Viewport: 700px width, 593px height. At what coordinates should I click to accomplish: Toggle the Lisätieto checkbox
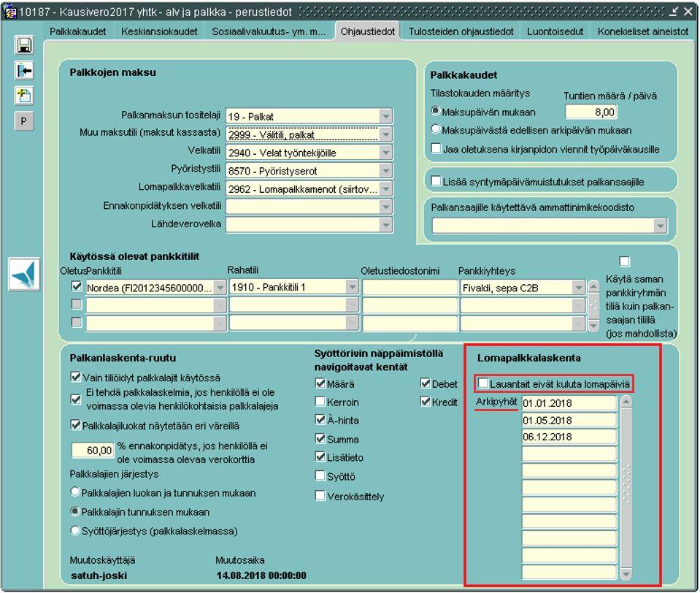click(320, 457)
